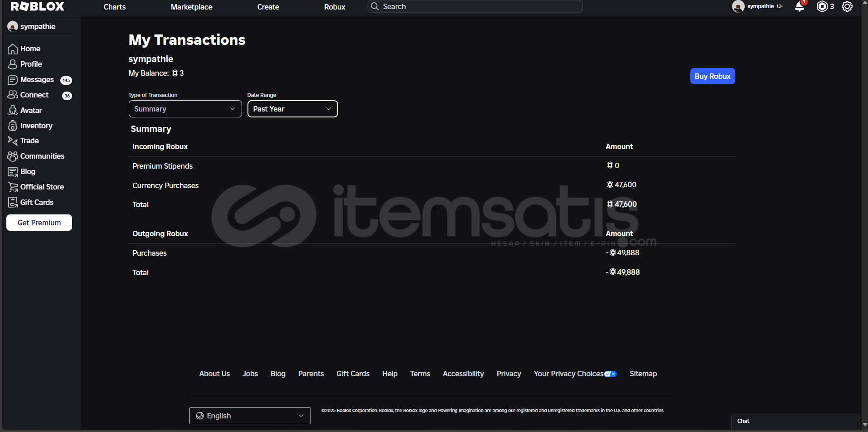Click the Home house icon
The width and height of the screenshot is (868, 432).
click(x=13, y=49)
